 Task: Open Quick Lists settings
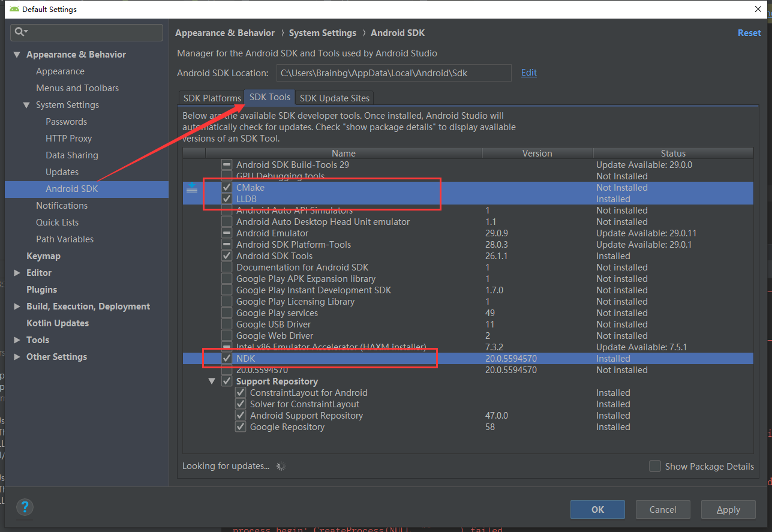pos(57,223)
